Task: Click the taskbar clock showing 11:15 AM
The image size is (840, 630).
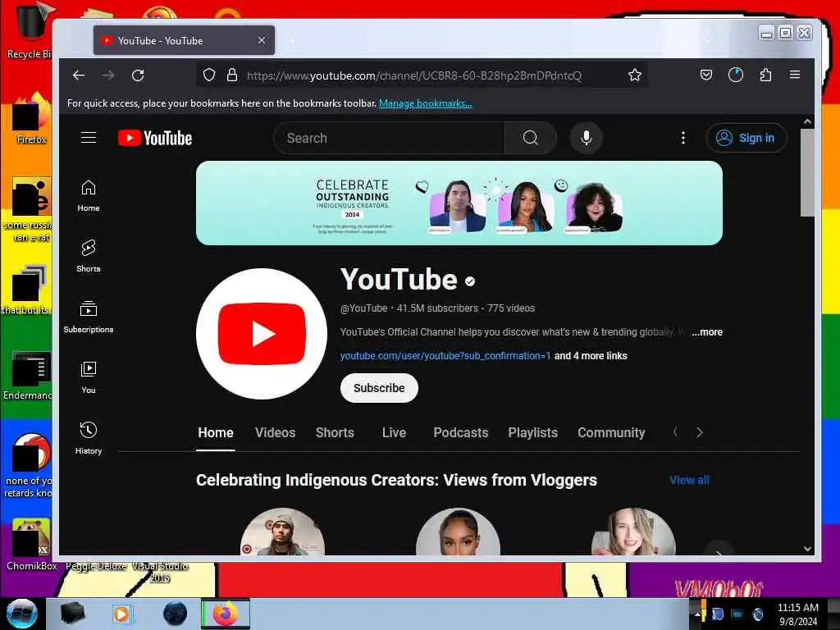Action: click(x=797, y=614)
